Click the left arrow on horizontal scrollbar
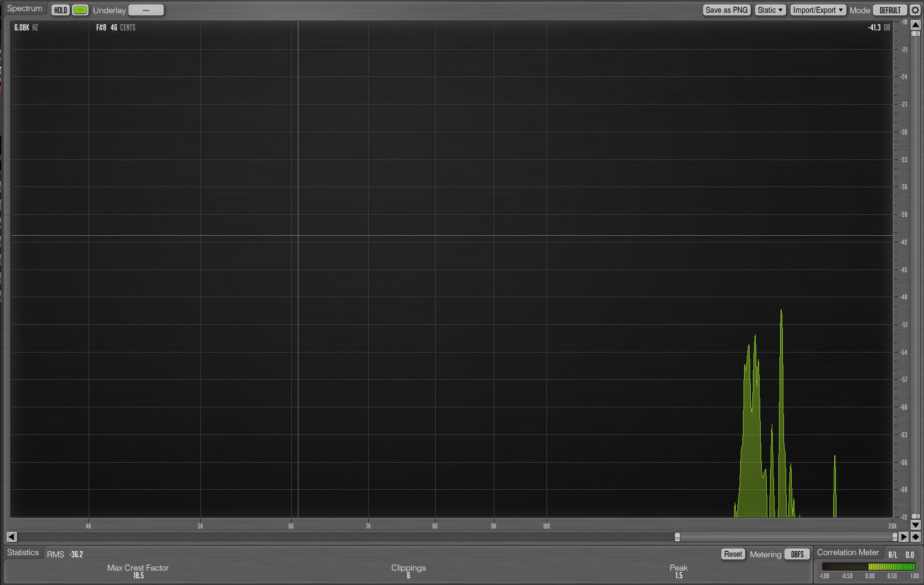Viewport: 924px width, 585px height. pyautogui.click(x=12, y=537)
